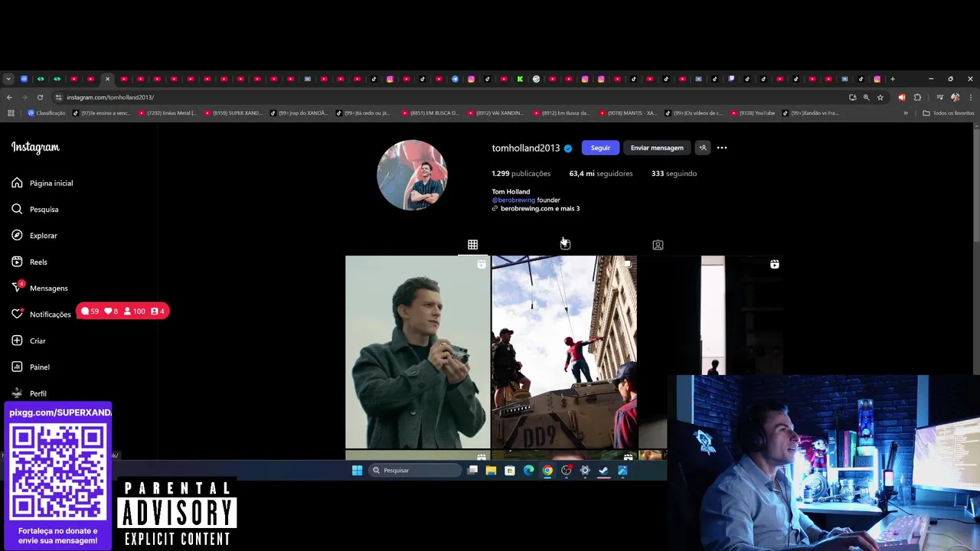Bookmark this page with star icon
The width and height of the screenshot is (980, 551).
[x=880, y=97]
